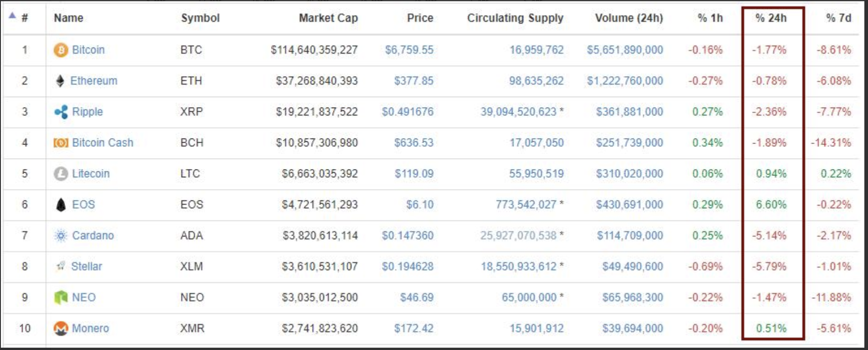Sort table by % 24h header
This screenshot has height=350, width=868.
[x=771, y=18]
